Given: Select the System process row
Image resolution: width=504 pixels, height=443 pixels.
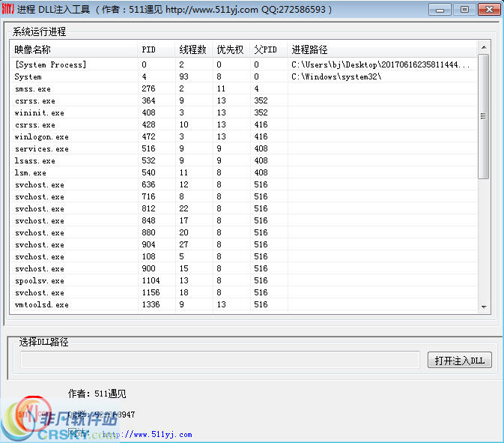Looking at the screenshot, I should [243, 76].
